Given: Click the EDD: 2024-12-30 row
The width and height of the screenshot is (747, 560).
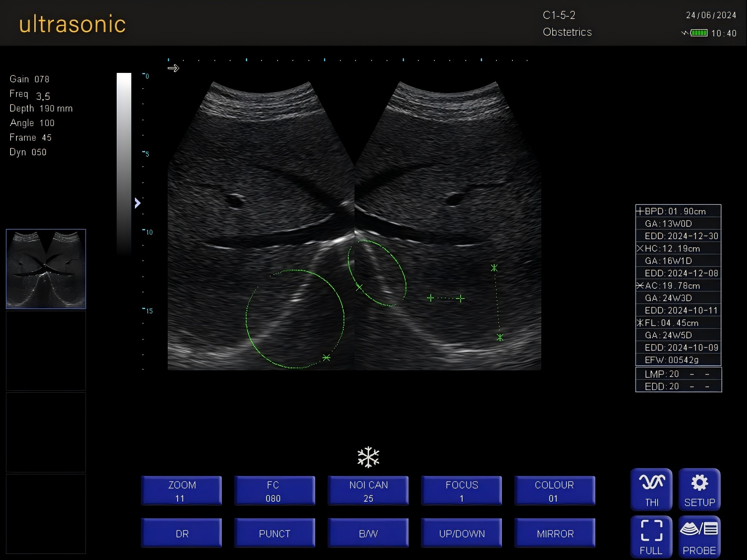Looking at the screenshot, I should tap(678, 236).
